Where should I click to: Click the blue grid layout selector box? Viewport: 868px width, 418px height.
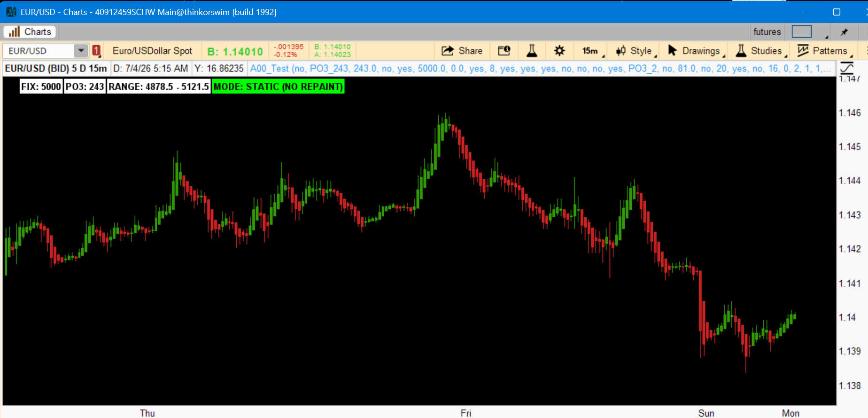(x=801, y=32)
